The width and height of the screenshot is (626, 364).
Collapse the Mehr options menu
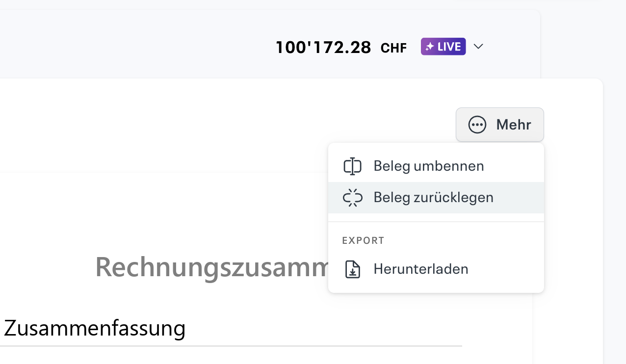499,125
